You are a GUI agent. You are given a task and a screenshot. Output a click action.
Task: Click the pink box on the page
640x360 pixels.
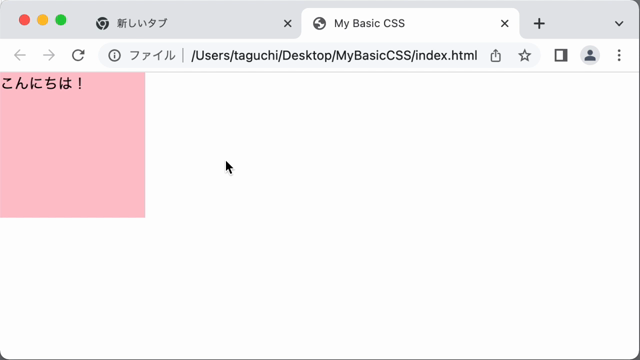(72, 145)
